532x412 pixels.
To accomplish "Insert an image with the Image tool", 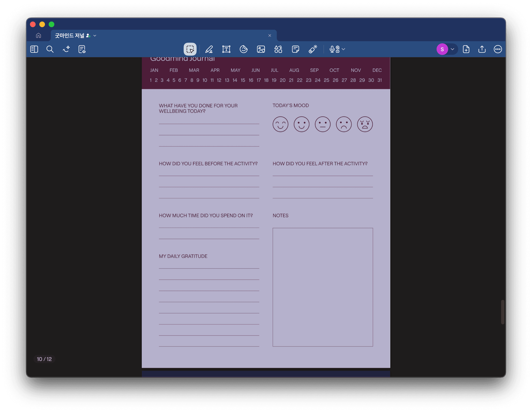I will point(261,49).
